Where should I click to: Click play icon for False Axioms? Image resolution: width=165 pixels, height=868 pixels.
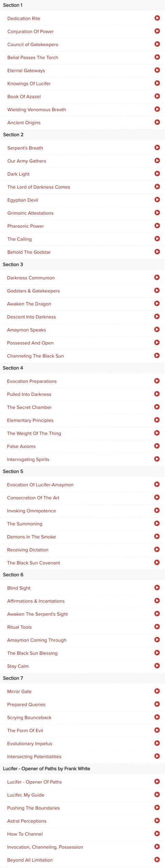pos(157,446)
